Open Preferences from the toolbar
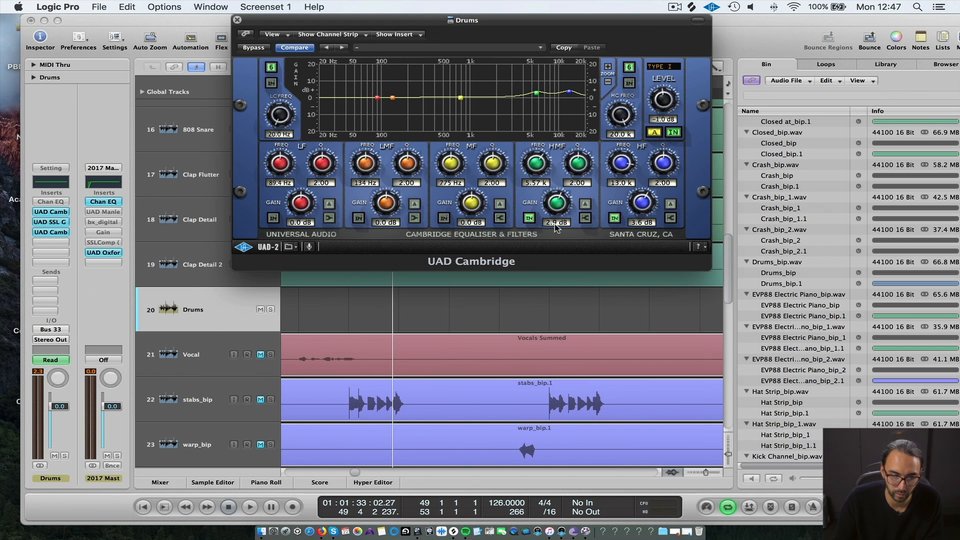 78,37
